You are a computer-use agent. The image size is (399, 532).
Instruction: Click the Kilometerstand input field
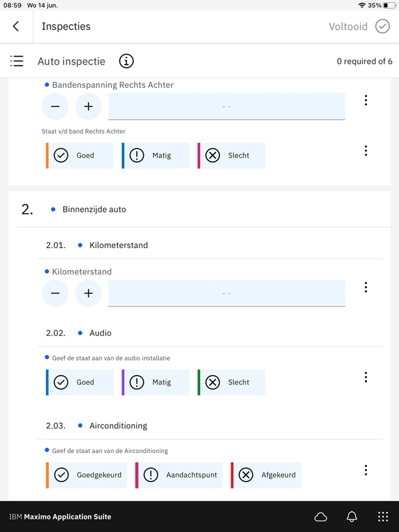point(226,293)
